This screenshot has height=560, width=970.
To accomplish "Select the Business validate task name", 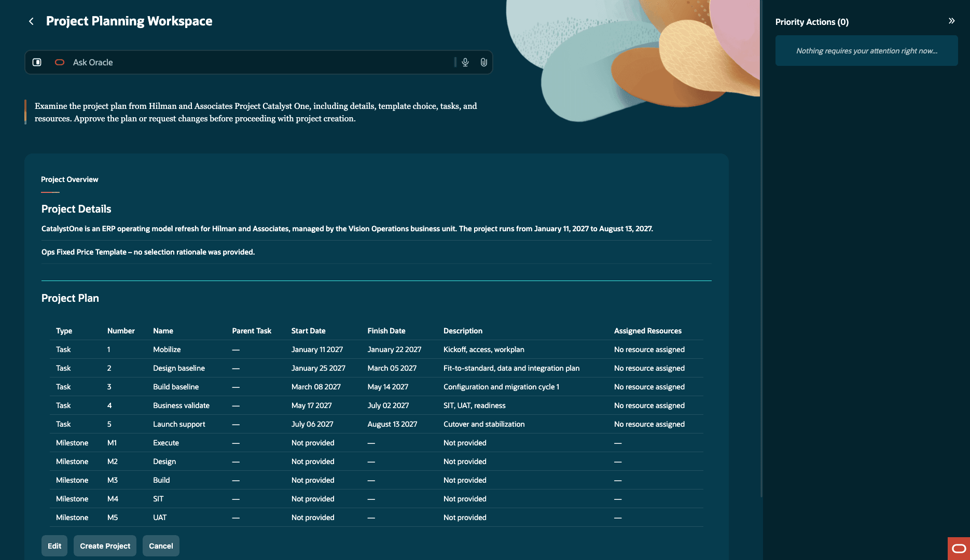I will (x=181, y=405).
